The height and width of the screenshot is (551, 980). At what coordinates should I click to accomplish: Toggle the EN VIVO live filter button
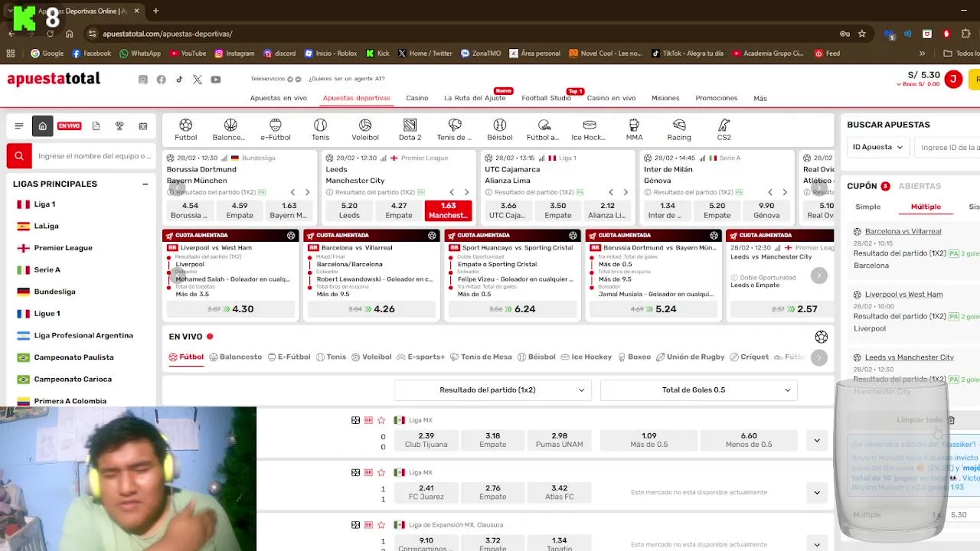coord(69,126)
